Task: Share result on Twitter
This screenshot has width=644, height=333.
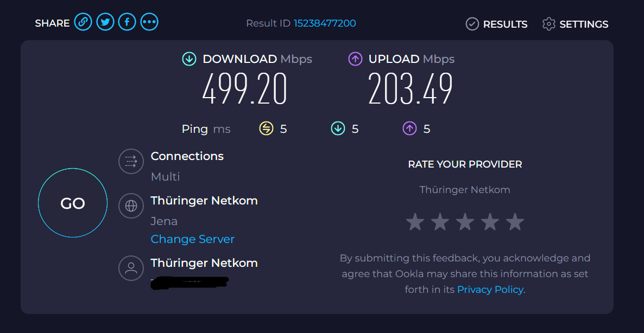Action: coord(105,22)
